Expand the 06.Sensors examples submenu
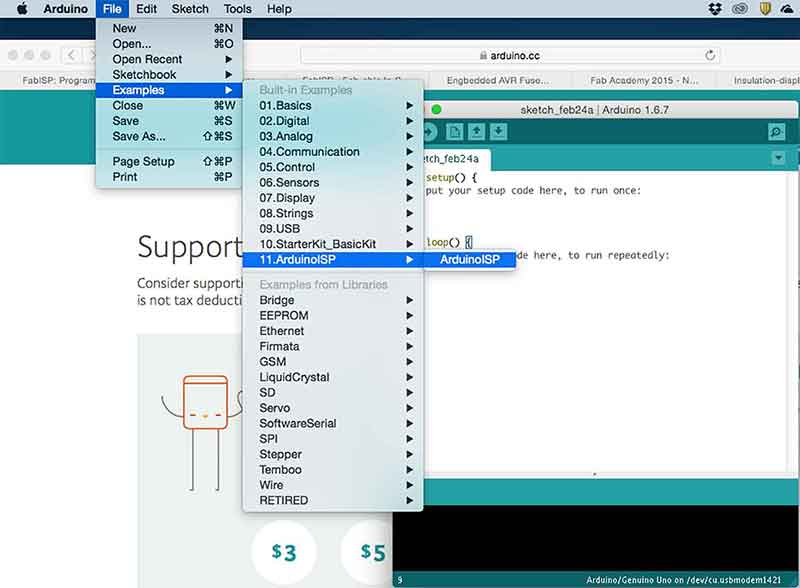 click(x=333, y=182)
